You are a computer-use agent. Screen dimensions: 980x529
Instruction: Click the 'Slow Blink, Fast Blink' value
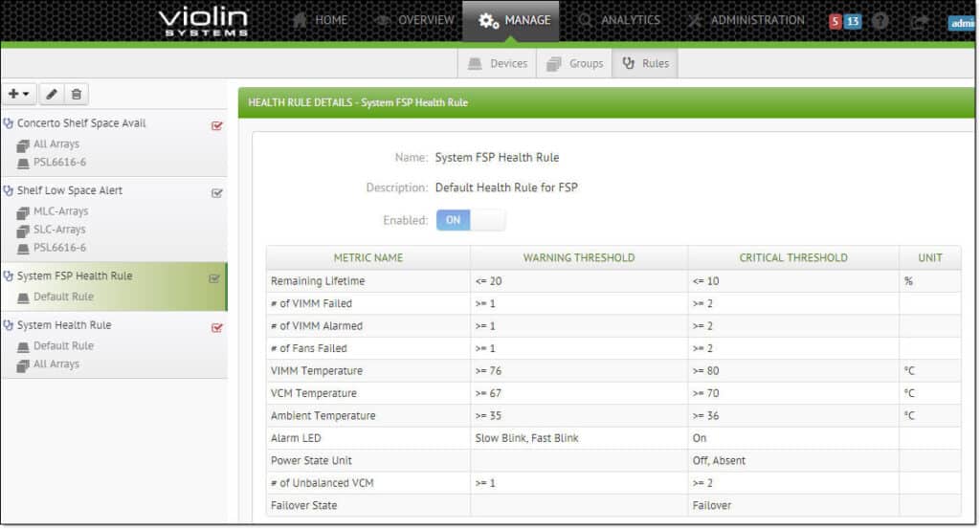click(x=527, y=438)
